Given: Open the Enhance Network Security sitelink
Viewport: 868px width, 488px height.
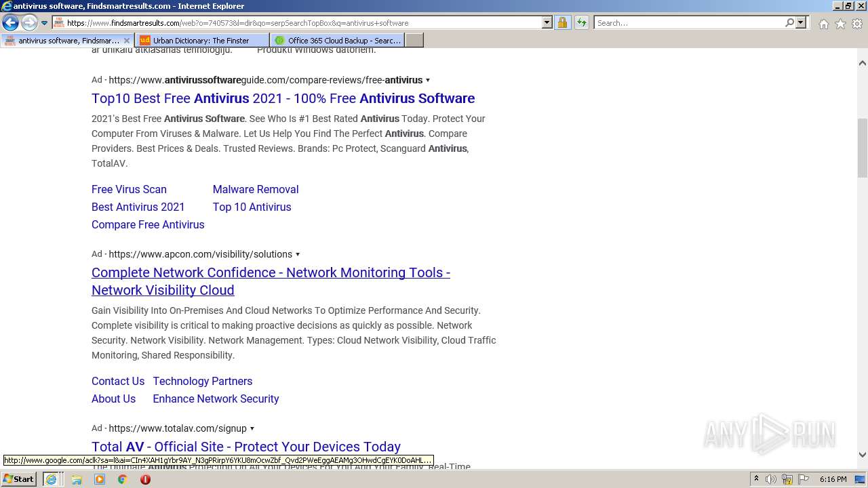Looking at the screenshot, I should (x=216, y=399).
